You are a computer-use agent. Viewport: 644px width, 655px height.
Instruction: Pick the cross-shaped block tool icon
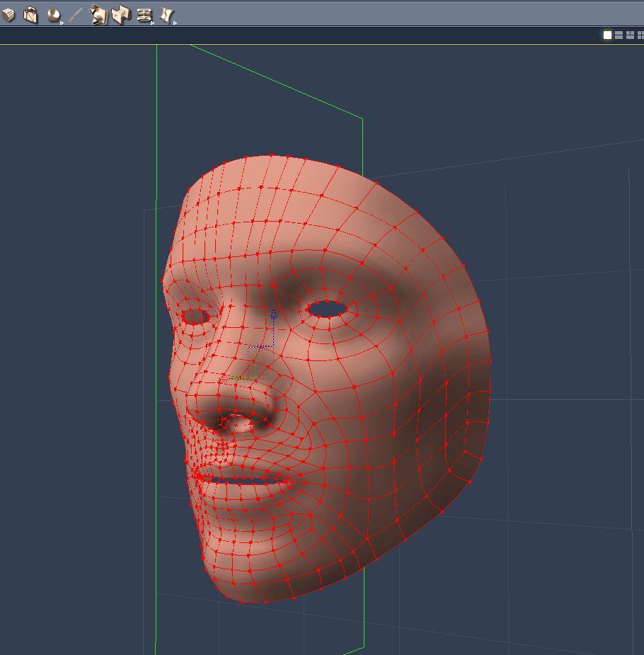point(121,15)
